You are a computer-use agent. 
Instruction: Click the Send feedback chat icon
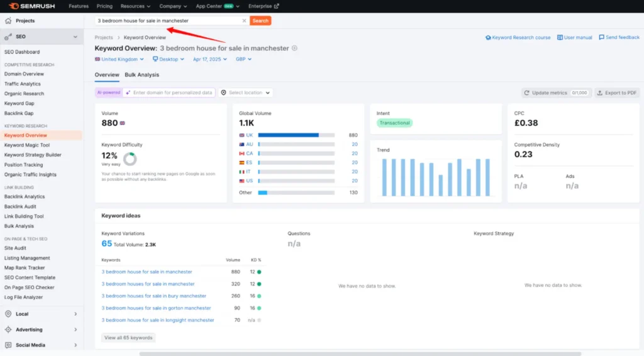point(602,37)
